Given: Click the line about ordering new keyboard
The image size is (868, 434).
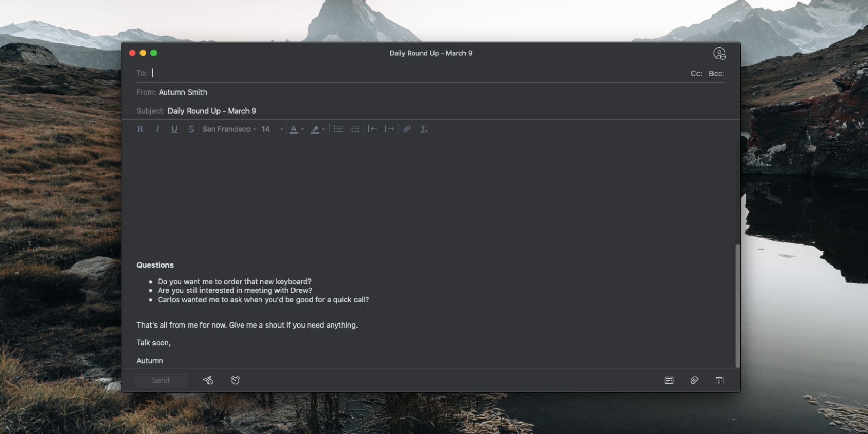Looking at the screenshot, I should tap(235, 282).
